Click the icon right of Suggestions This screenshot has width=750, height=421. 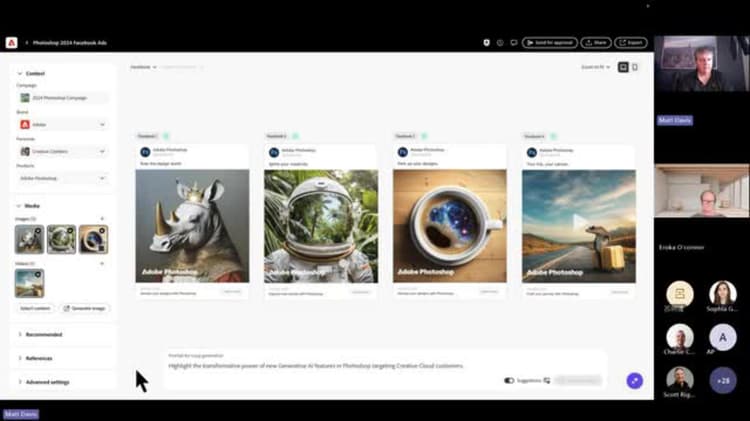coord(547,381)
